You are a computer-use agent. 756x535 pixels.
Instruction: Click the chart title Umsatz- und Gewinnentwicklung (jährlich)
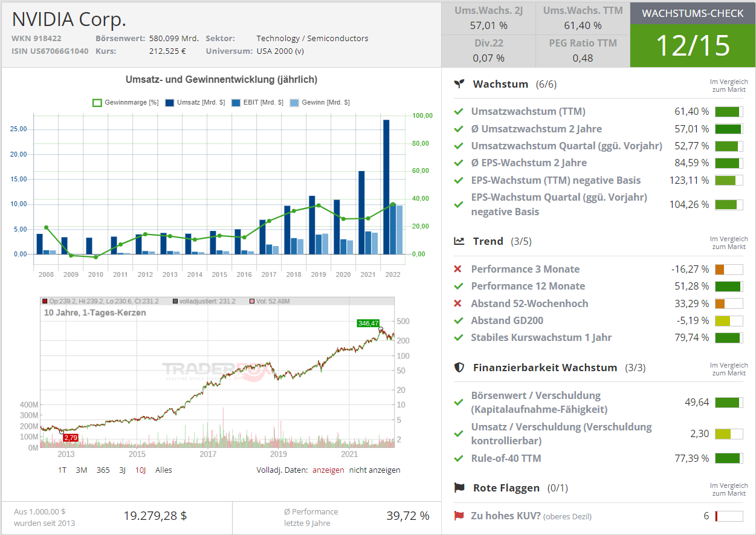pos(221,79)
